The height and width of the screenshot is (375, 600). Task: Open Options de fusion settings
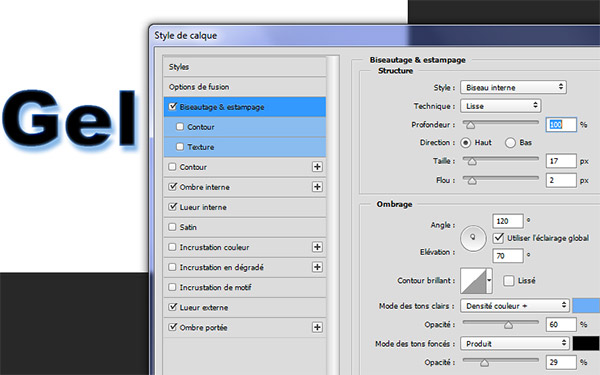[245, 87]
